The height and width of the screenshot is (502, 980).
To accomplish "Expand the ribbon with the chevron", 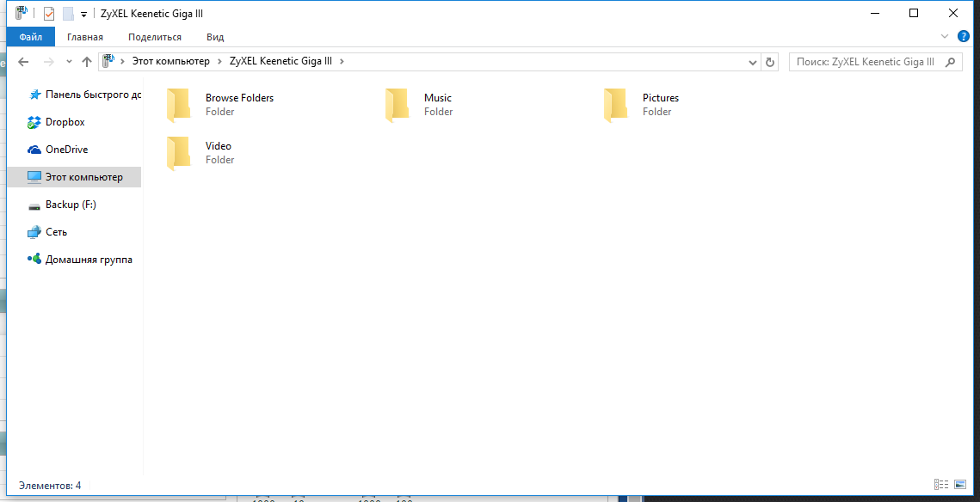I will pyautogui.click(x=945, y=36).
